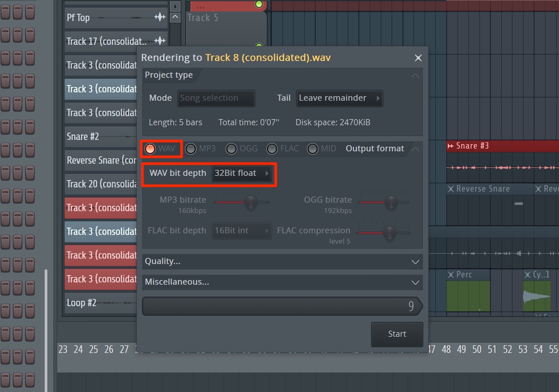Image resolution: width=559 pixels, height=392 pixels.
Task: Open the Perc clip menu icon
Action: pyautogui.click(x=451, y=275)
